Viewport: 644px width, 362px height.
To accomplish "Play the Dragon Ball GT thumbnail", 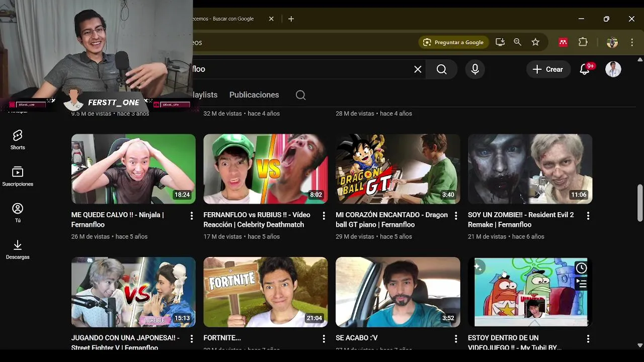I will (398, 168).
